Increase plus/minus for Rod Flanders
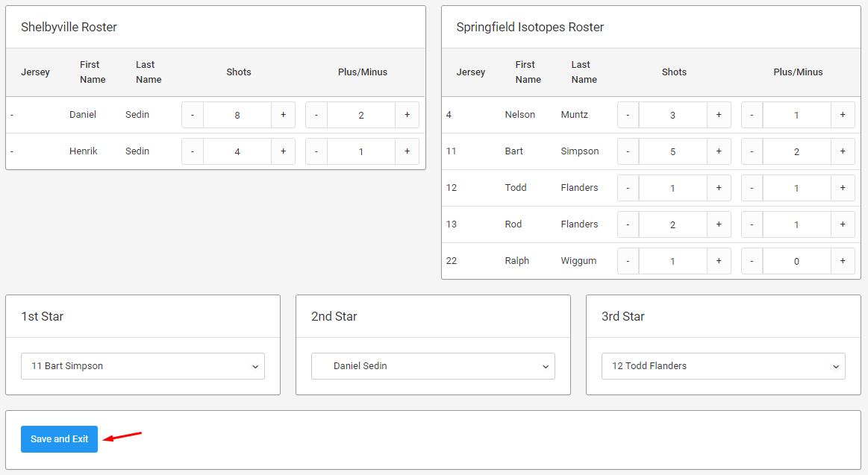Image resolution: width=868 pixels, height=475 pixels. tap(843, 224)
